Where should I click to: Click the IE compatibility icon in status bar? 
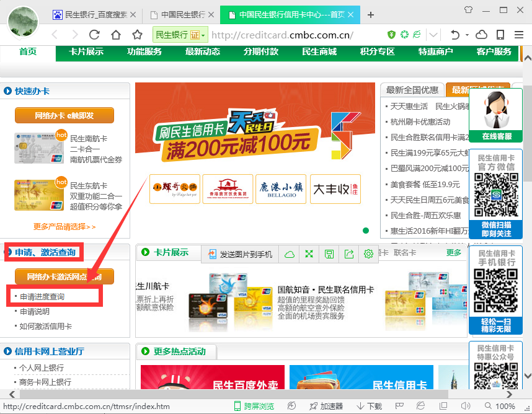pyautogui.click(x=420, y=406)
